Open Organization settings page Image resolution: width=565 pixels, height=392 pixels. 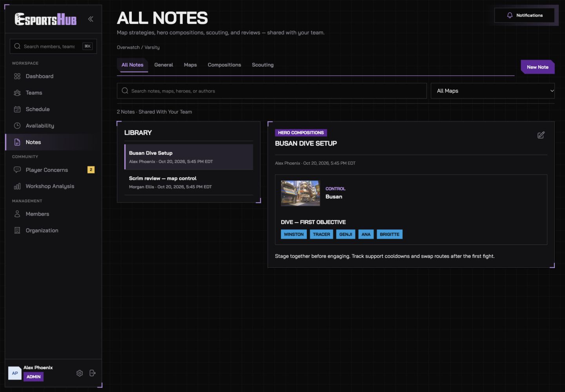point(53,230)
